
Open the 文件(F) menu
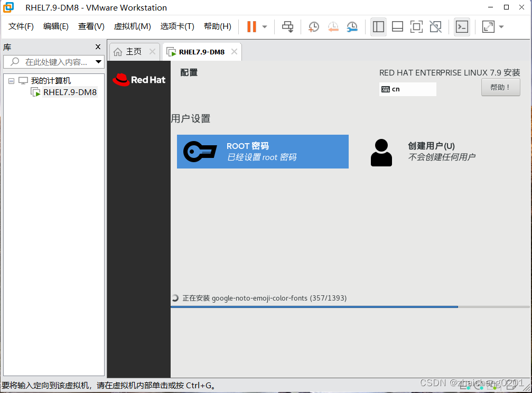point(21,26)
